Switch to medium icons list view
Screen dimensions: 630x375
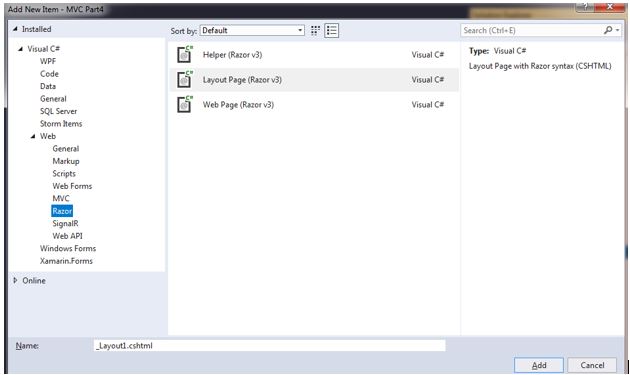pos(331,31)
